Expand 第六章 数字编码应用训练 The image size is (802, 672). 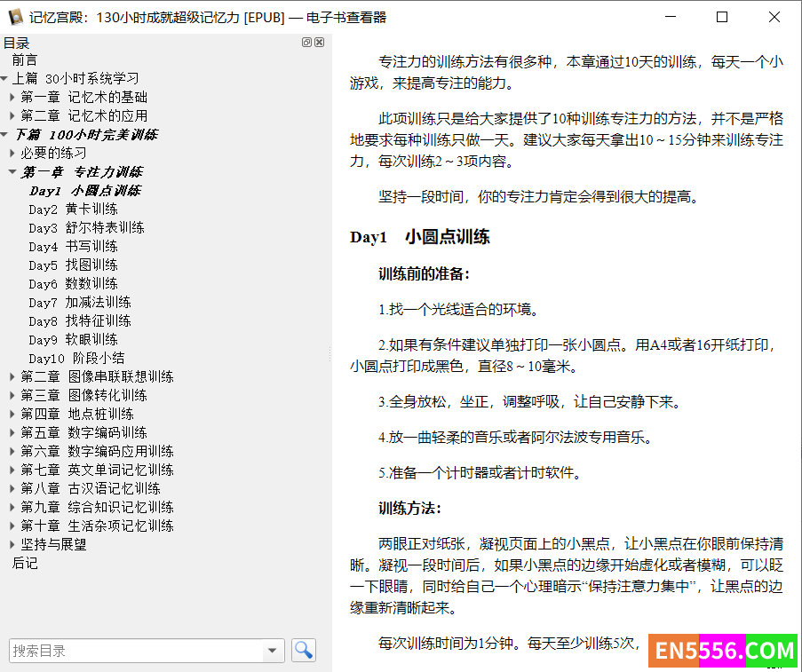pyautogui.click(x=12, y=452)
